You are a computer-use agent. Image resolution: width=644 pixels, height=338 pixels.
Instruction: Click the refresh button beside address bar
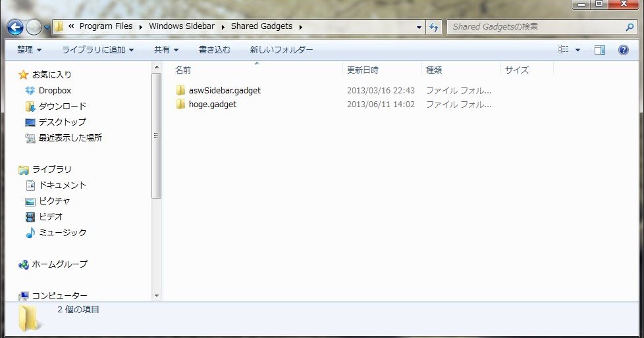[x=434, y=28]
